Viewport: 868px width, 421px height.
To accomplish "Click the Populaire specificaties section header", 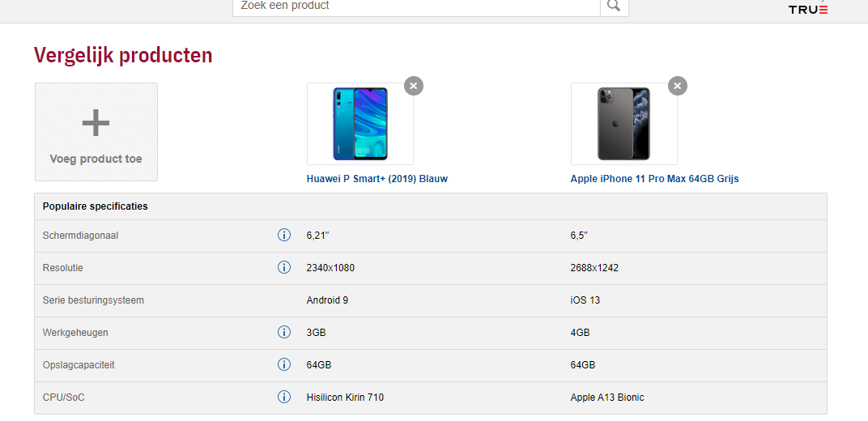I will pos(96,206).
